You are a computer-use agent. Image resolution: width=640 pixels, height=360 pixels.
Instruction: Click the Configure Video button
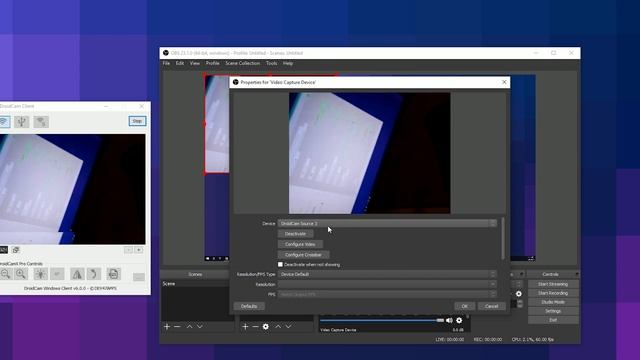300,244
